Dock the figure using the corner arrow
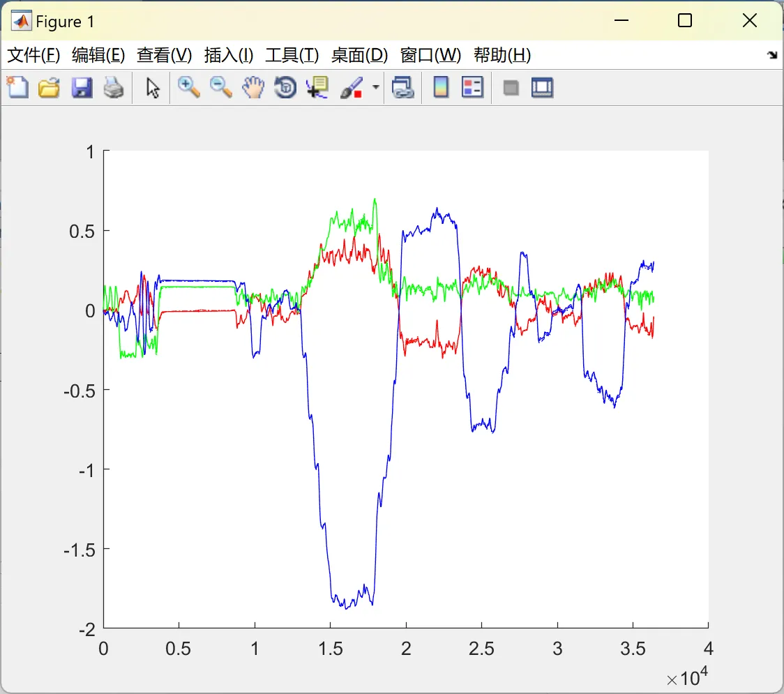The height and width of the screenshot is (694, 784). pos(773,54)
